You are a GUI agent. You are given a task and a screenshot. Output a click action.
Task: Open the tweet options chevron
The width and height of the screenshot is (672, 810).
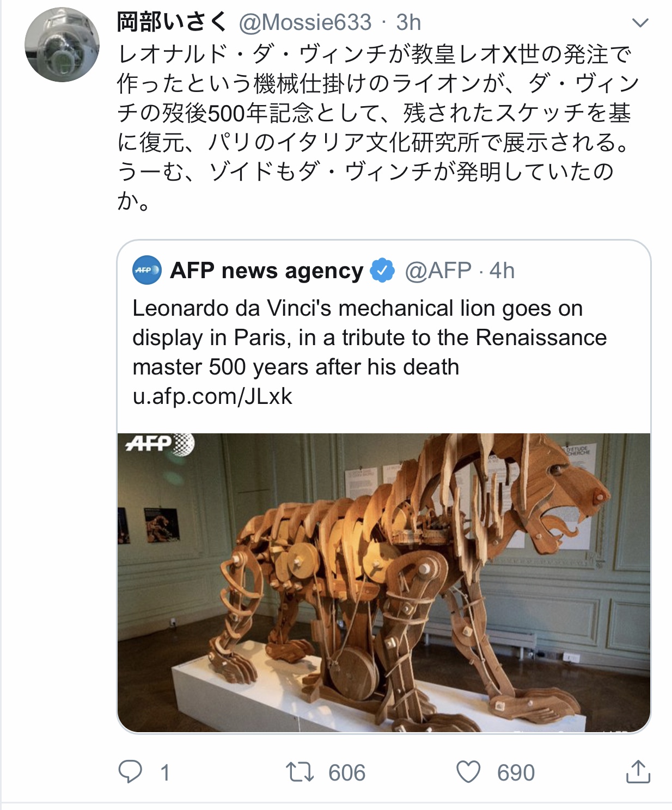click(640, 23)
